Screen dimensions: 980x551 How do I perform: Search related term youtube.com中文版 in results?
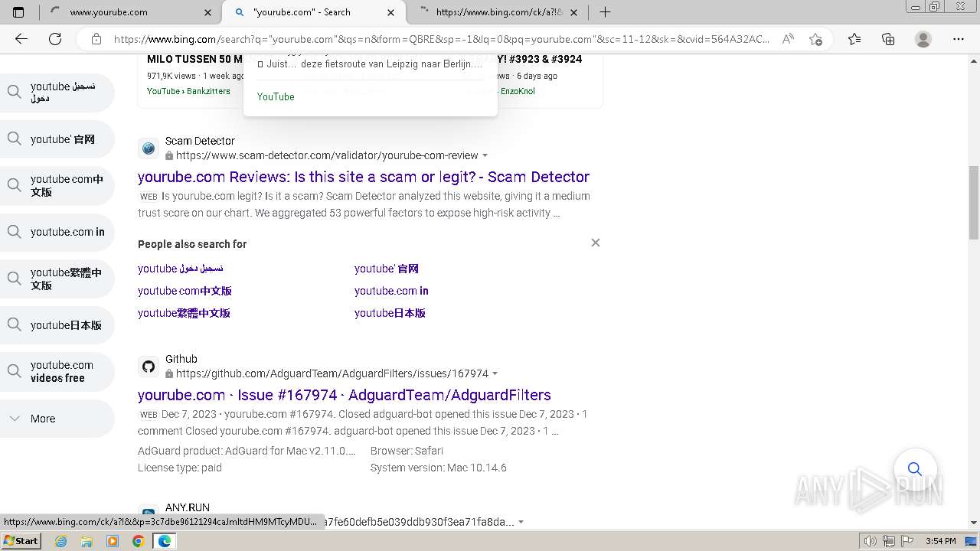coord(185,291)
